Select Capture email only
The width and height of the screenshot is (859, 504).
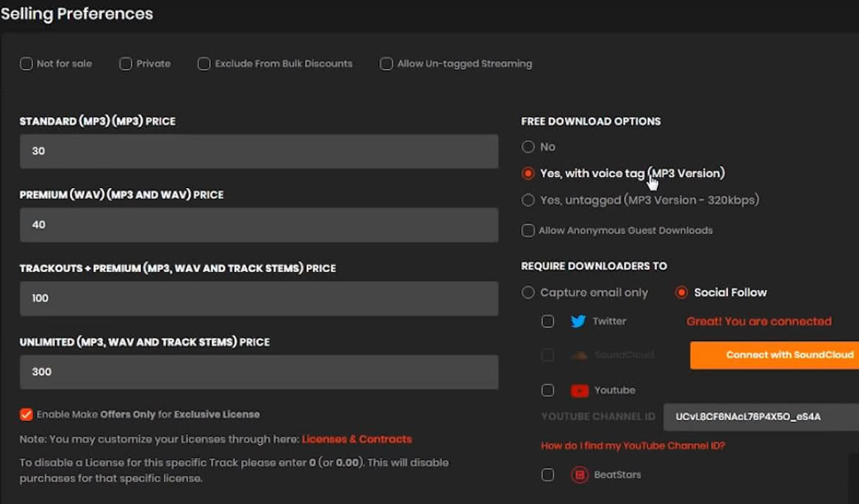pos(528,292)
